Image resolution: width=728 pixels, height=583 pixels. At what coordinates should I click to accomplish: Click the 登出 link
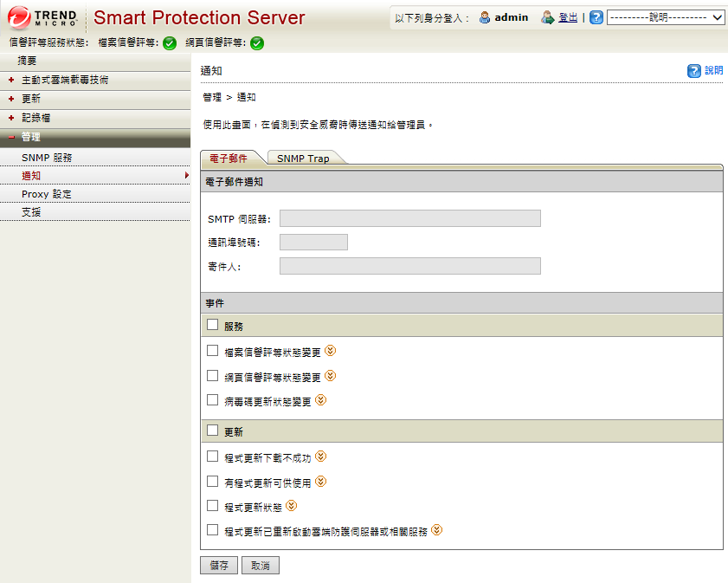click(568, 17)
